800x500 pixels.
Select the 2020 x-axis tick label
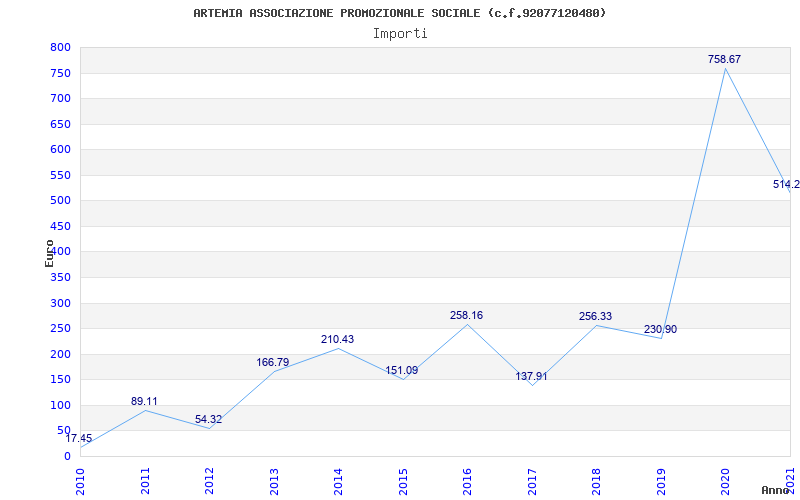click(725, 480)
